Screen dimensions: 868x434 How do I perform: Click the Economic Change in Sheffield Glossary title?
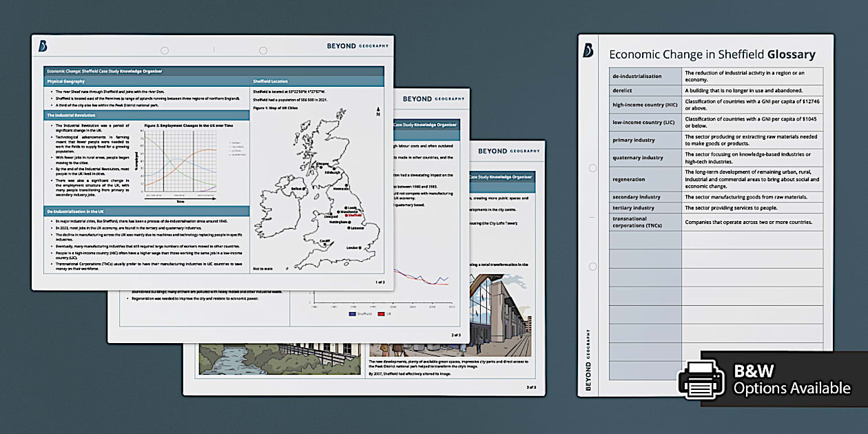coord(712,54)
